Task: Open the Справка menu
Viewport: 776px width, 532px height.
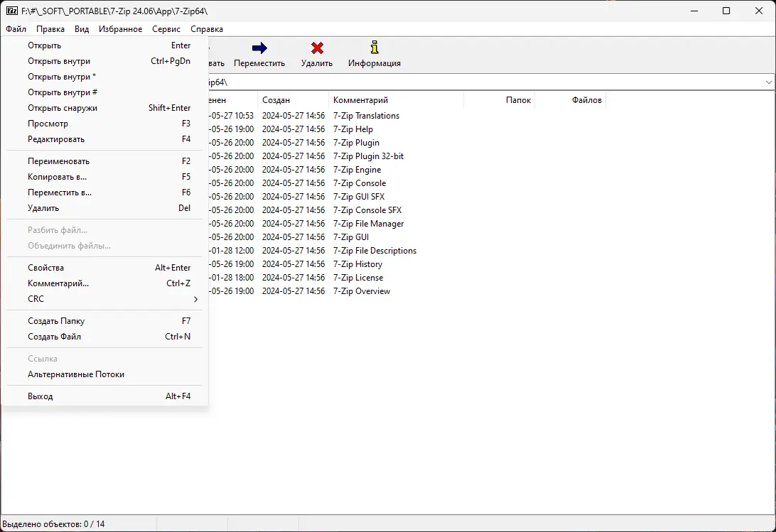Action: click(x=207, y=29)
